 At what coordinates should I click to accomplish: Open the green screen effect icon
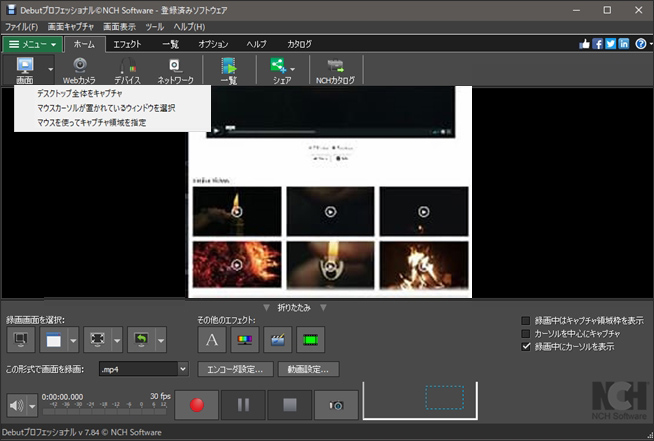pyautogui.click(x=311, y=340)
